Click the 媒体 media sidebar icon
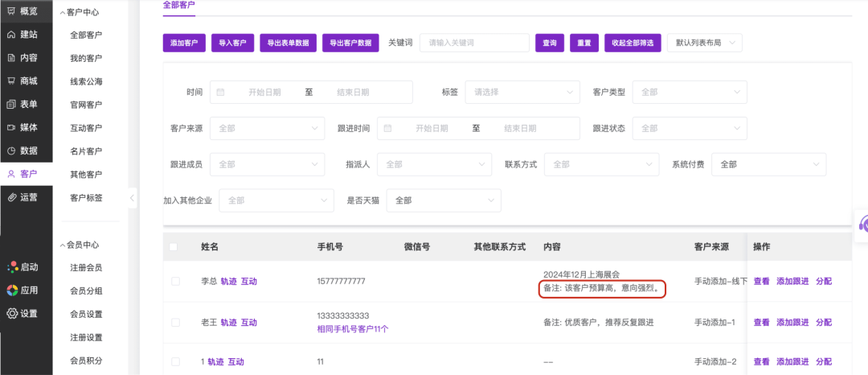The height and width of the screenshot is (375, 868). 11,128
